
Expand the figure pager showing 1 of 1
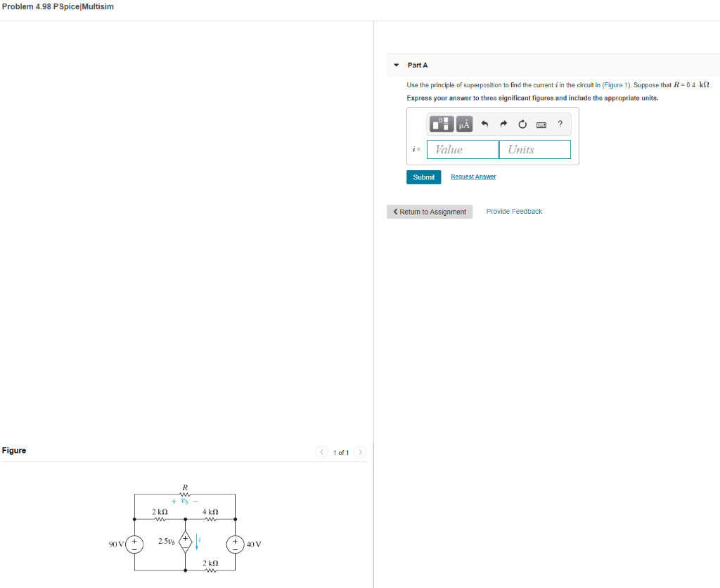click(x=341, y=452)
